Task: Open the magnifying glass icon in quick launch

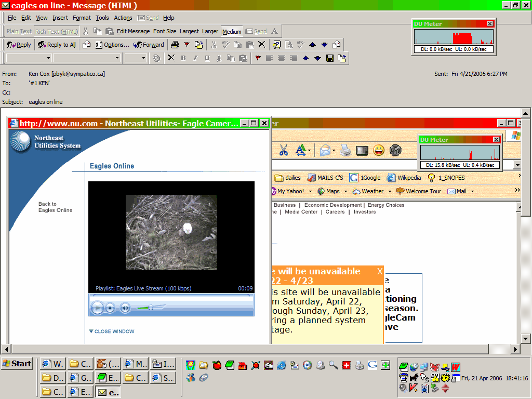Action: tap(333, 365)
